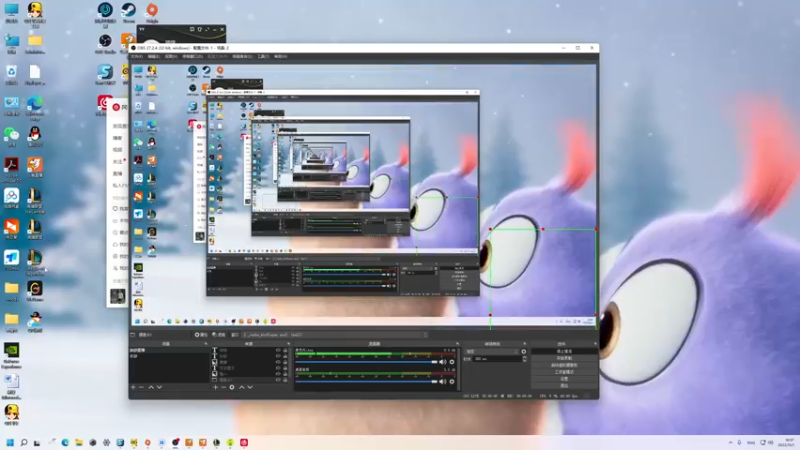
Task: Open OBS 视图 menu
Action: 171,56
